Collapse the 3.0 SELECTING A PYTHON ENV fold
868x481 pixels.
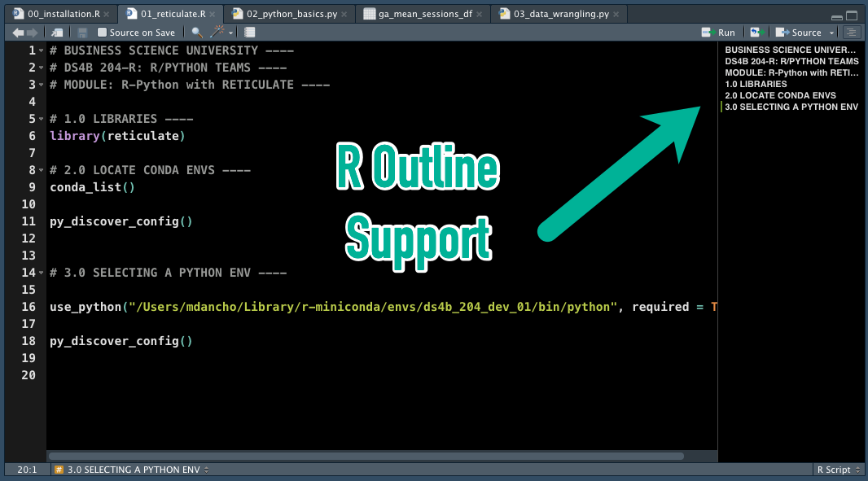[41, 273]
